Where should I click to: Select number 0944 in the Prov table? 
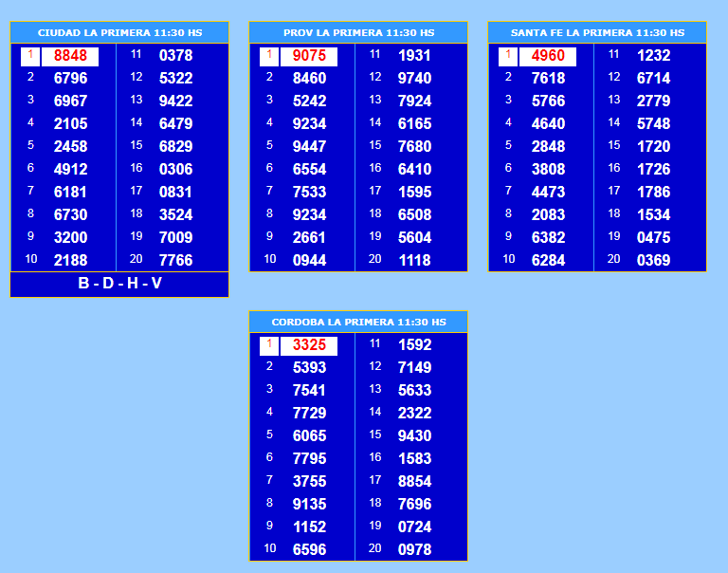(309, 260)
